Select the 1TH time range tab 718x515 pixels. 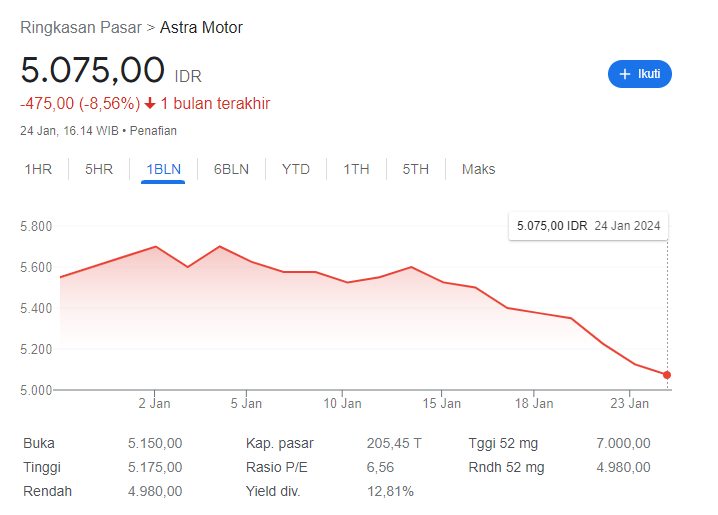point(356,169)
